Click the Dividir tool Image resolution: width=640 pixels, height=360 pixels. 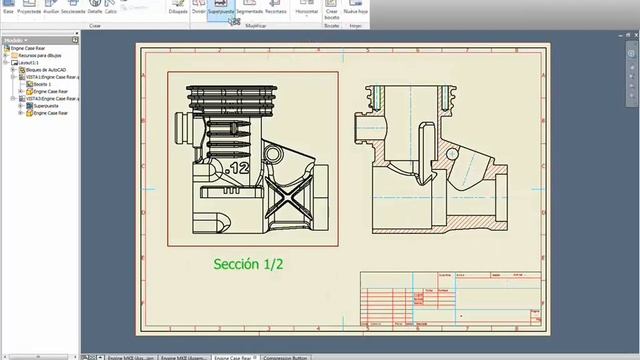click(199, 7)
